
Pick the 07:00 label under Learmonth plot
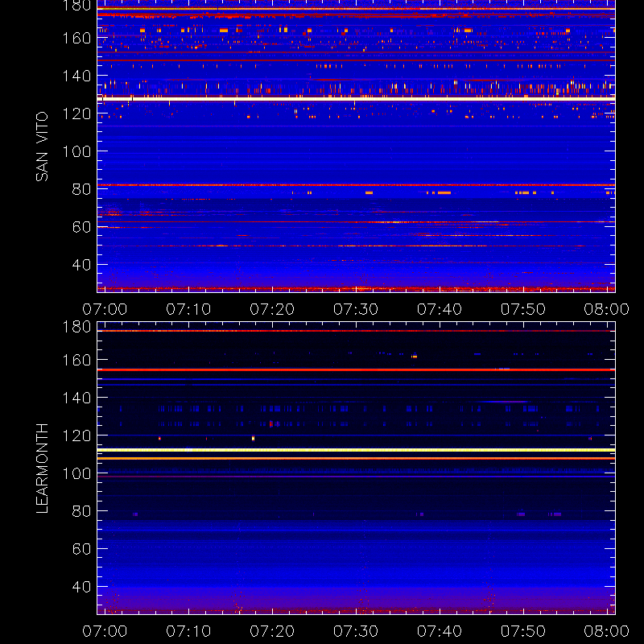click(105, 631)
